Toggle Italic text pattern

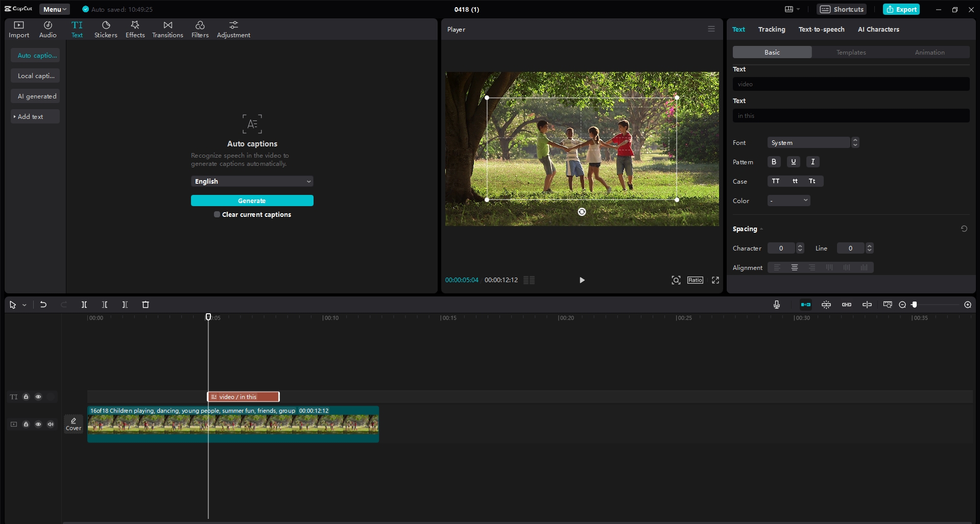tap(812, 162)
